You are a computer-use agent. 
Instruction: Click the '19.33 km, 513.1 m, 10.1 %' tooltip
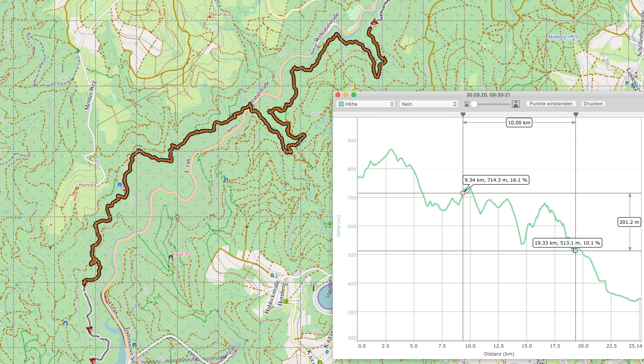pos(567,243)
